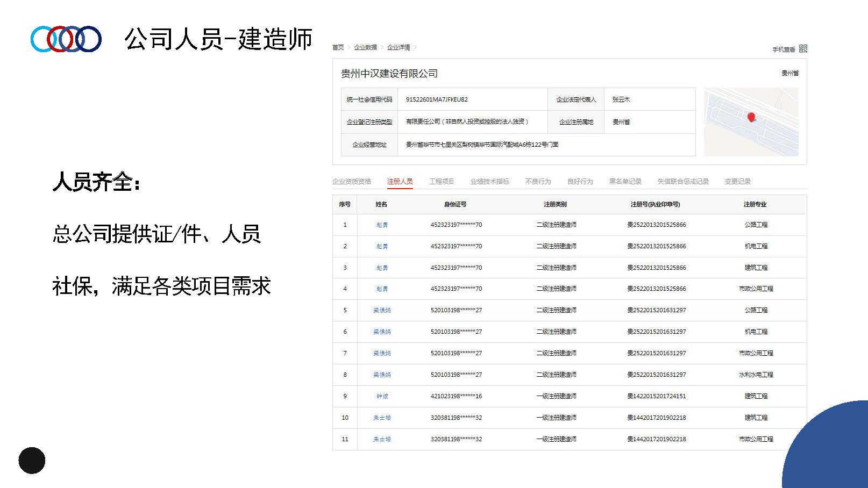Screen dimensions: 868x488
Task: Click the black circle at the slide's lower left
Action: point(32,461)
